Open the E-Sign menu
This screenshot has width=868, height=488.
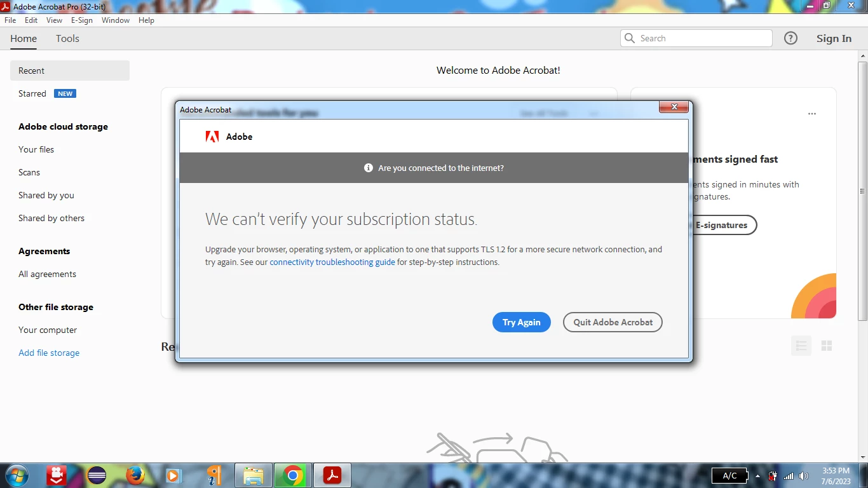[82, 20]
